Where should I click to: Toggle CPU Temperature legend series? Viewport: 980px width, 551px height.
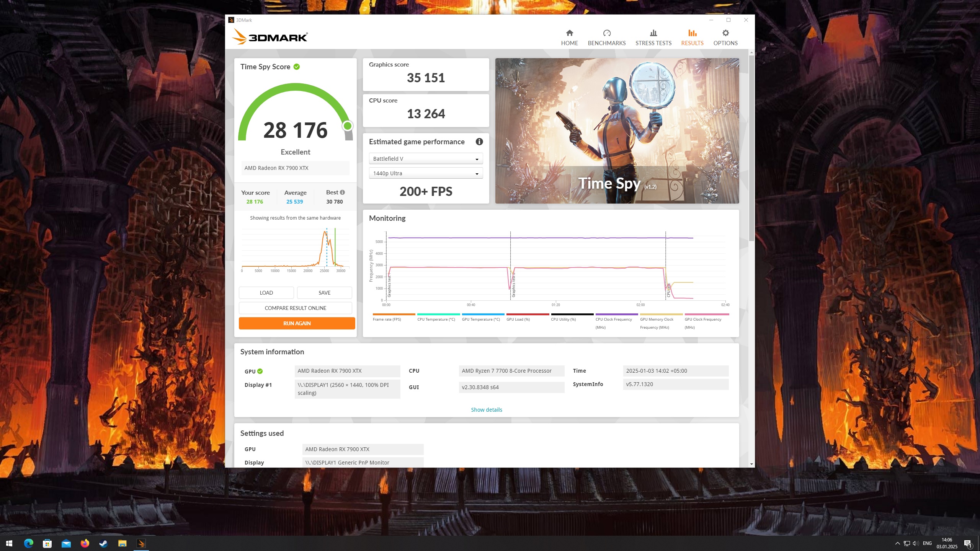[436, 319]
